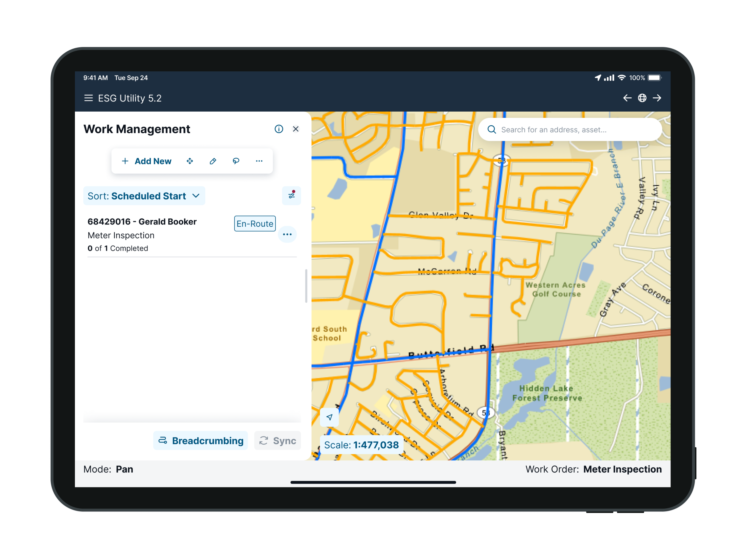Click the map search field
747x560 pixels.
570,130
